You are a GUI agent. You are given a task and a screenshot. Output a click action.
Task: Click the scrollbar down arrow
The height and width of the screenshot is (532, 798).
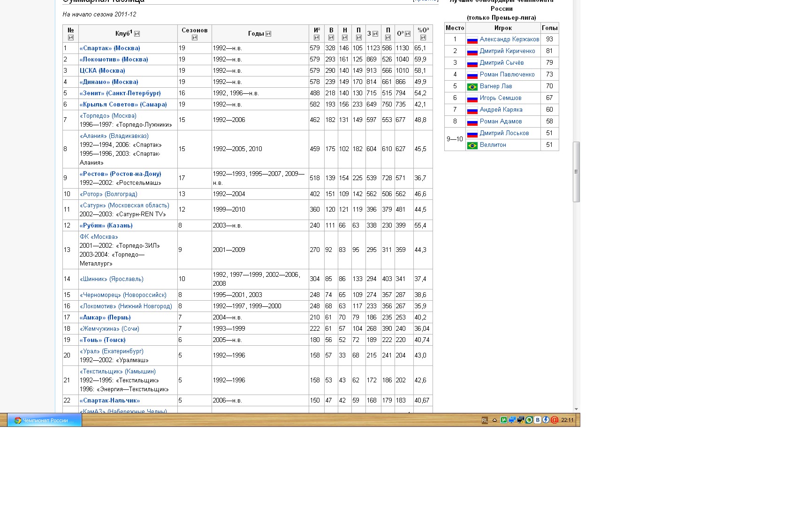[577, 409]
